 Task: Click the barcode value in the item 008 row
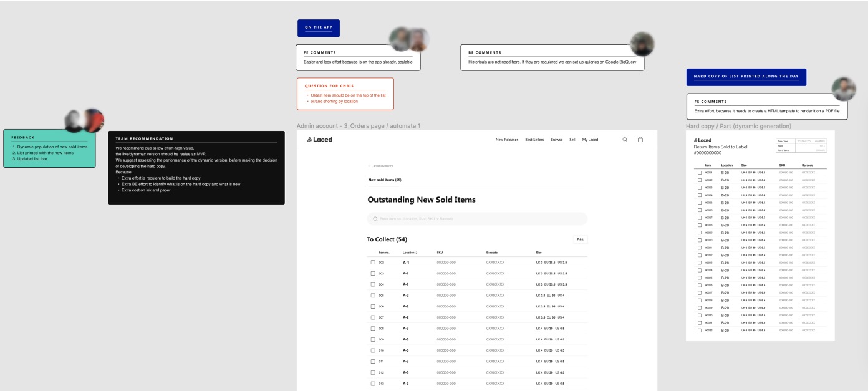(495, 328)
